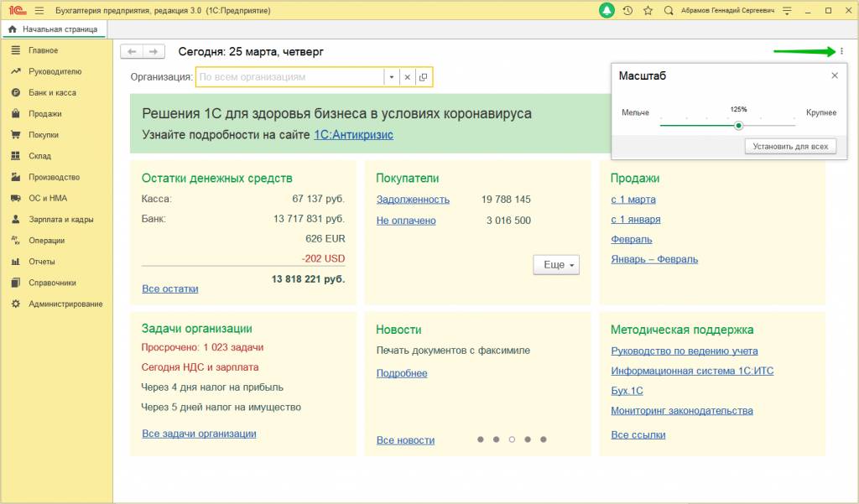Viewport: 859px width, 504px height.
Task: Click the Справочники book icon
Action: 16,283
